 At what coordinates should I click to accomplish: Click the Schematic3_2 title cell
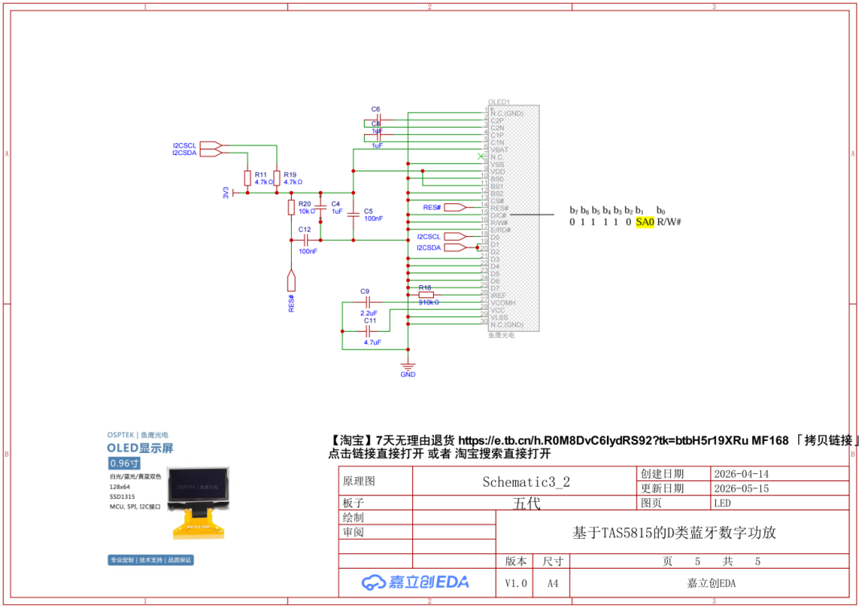tap(526, 482)
